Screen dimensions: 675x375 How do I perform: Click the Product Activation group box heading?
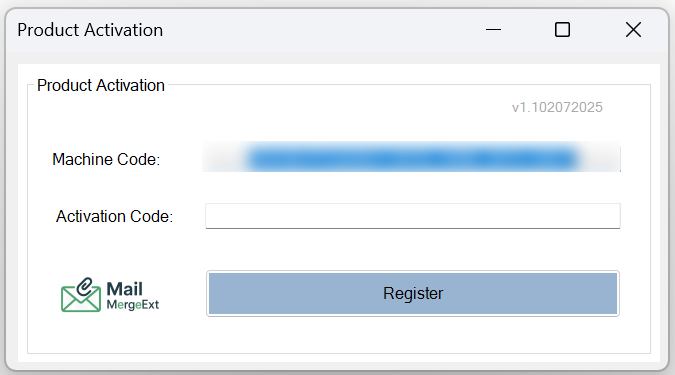[101, 85]
